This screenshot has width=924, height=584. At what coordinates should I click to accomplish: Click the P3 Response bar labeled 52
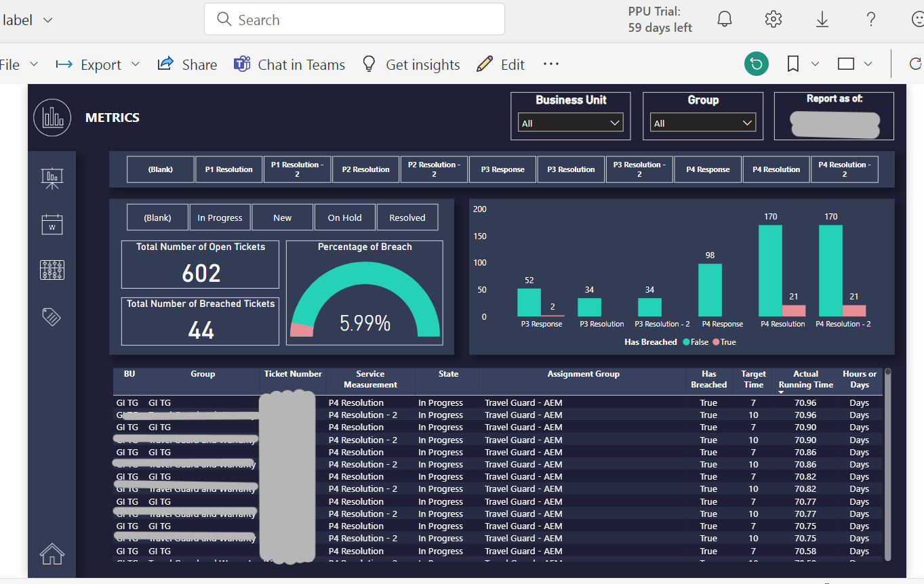pos(529,302)
